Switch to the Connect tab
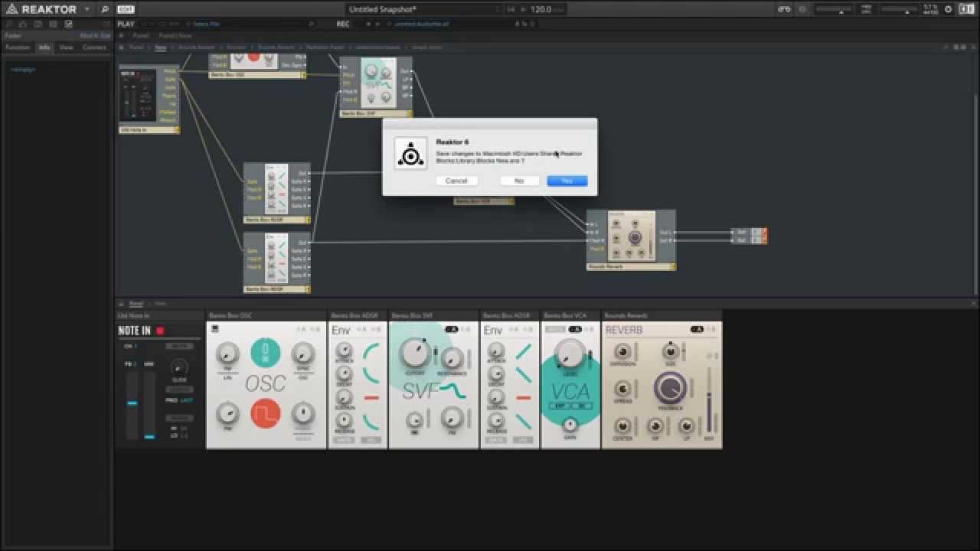The image size is (980, 551). (x=94, y=47)
